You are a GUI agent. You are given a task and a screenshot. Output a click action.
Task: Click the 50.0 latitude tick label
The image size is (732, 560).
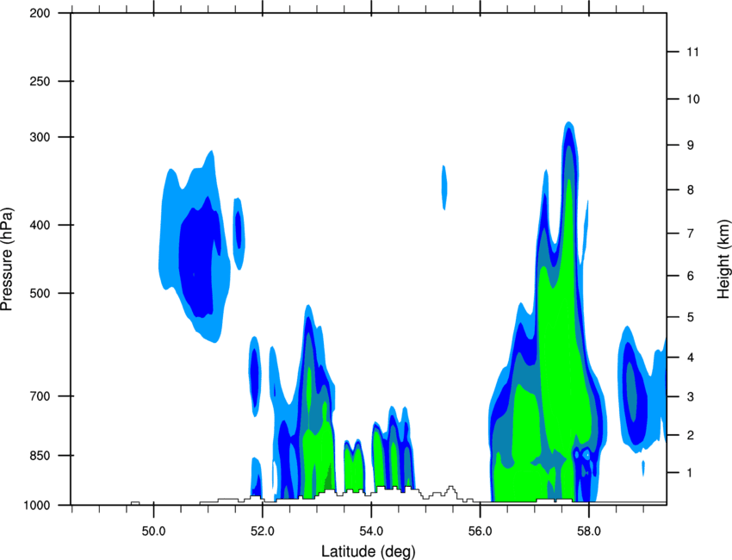tap(153, 532)
